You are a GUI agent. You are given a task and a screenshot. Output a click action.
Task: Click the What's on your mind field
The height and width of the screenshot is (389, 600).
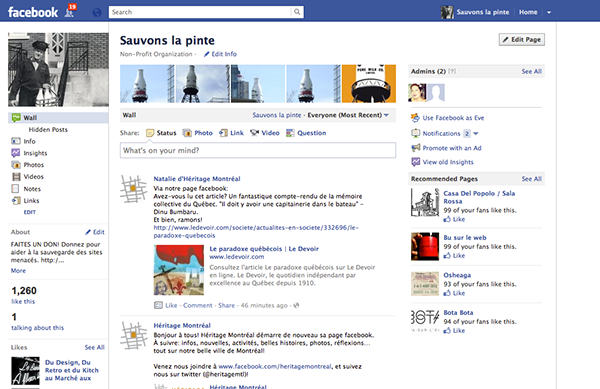pyautogui.click(x=258, y=150)
